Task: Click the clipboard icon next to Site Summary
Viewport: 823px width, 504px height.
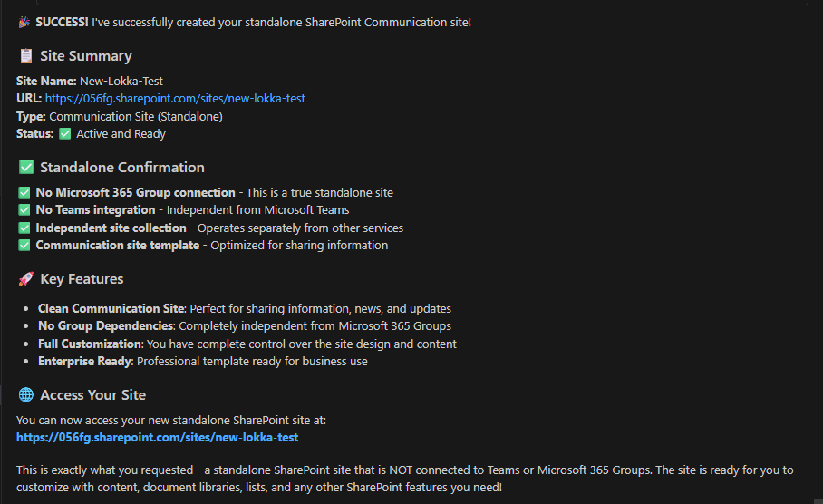Action: point(25,56)
